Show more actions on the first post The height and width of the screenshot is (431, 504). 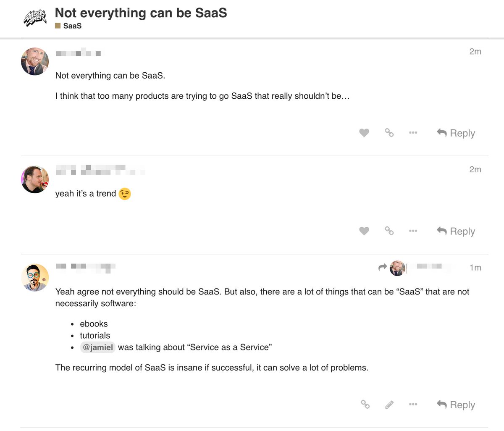click(x=413, y=133)
